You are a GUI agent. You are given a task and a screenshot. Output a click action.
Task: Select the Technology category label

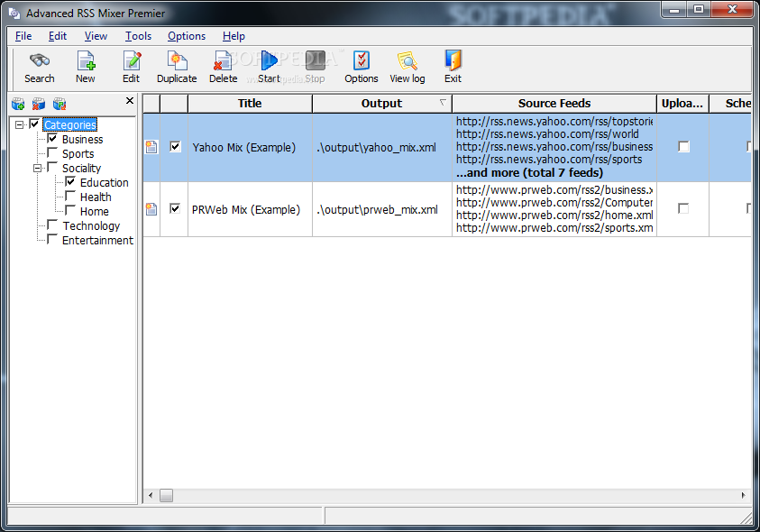pos(91,225)
